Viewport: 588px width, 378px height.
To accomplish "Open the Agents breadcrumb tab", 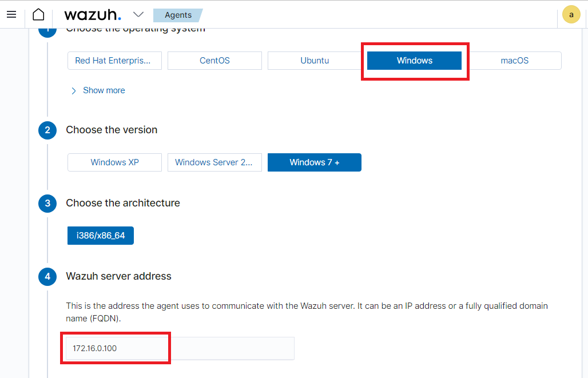I will 178,15.
